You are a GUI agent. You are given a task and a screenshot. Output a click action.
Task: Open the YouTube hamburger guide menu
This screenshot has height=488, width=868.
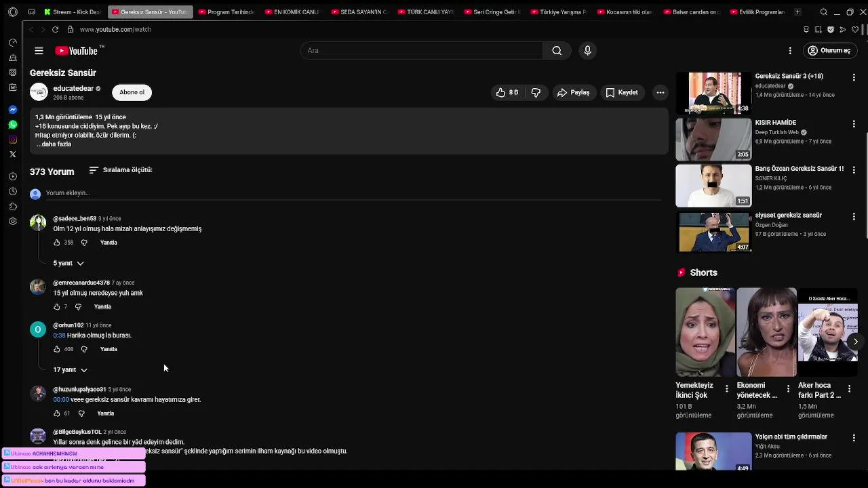coord(39,50)
